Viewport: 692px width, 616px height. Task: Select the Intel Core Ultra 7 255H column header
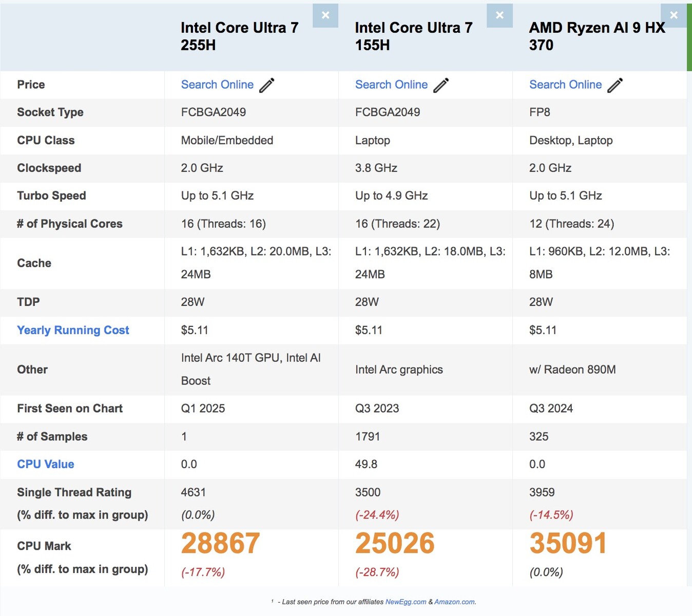coord(239,36)
